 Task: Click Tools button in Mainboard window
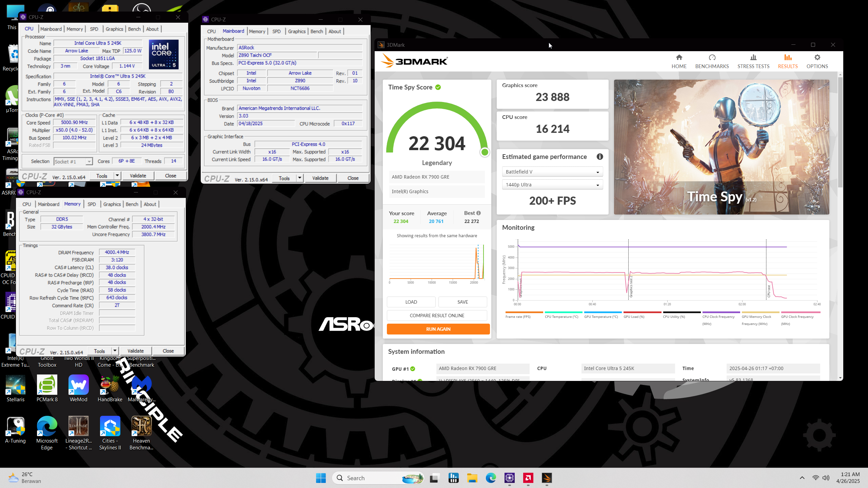pos(284,178)
